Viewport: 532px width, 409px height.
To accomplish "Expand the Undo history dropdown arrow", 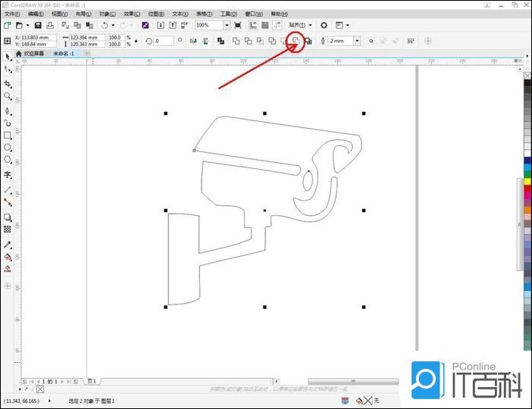I will 113,25.
